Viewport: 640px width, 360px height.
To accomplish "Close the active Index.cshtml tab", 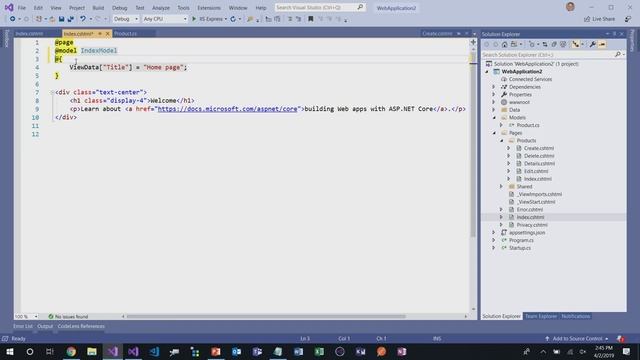I will (108, 33).
